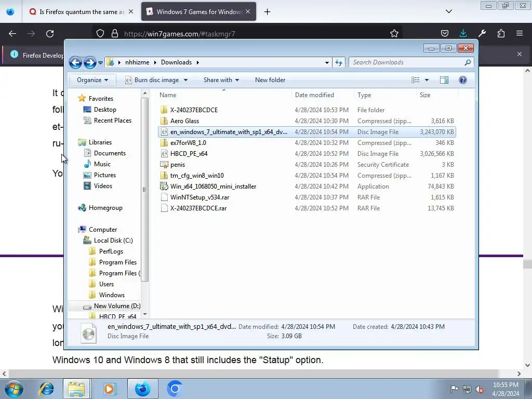Click Downloads breadcrumb arrow in address bar
Viewport: 532px width, 399px height.
tap(197, 62)
